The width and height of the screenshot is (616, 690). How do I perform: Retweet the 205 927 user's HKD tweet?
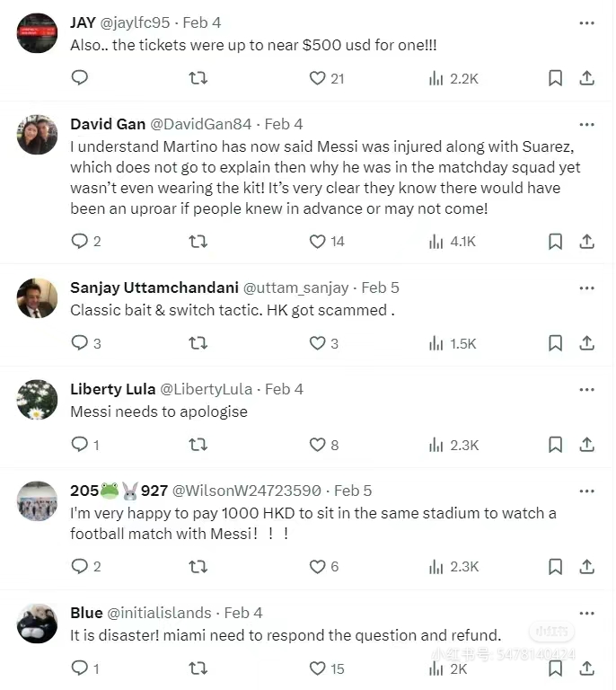[198, 566]
